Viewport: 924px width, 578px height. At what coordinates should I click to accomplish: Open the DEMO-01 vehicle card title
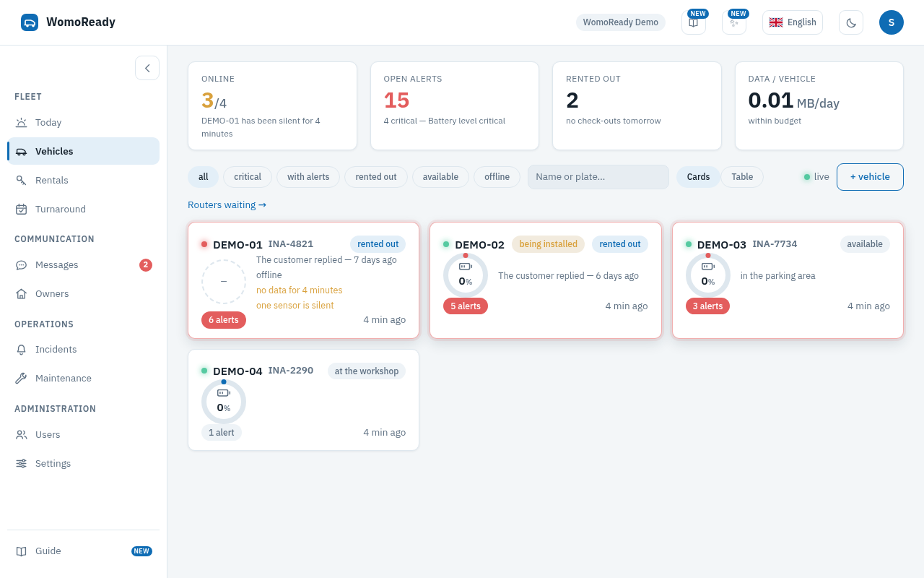pyautogui.click(x=237, y=244)
